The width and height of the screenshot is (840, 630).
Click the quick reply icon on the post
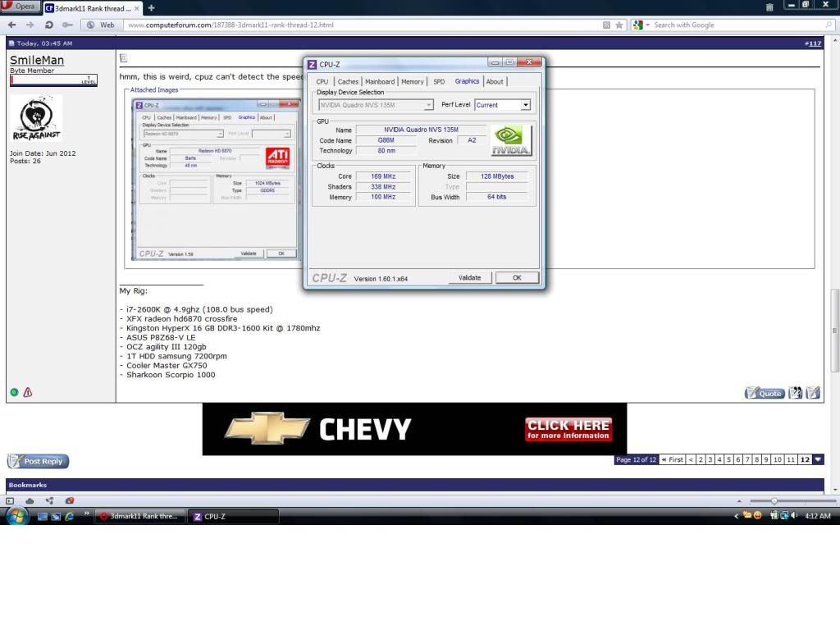(813, 393)
